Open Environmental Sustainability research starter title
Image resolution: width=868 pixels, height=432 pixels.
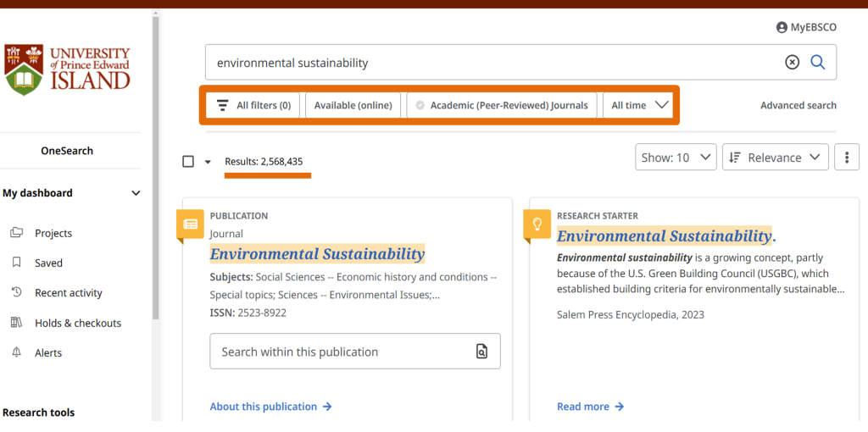[x=666, y=236]
